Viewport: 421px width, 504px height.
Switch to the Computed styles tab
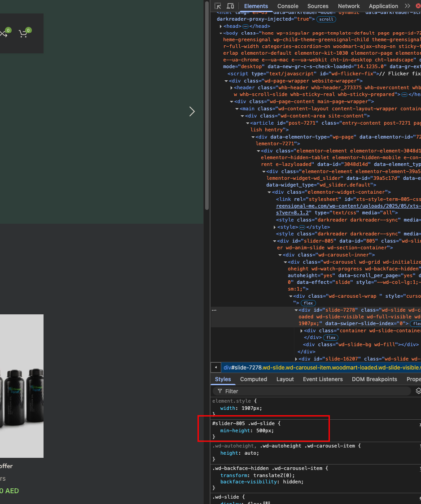pyautogui.click(x=254, y=379)
